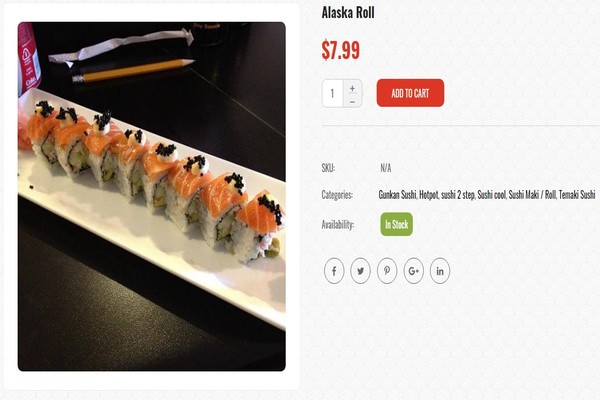Click the N/A SKU value
This screenshot has width=600, height=400.
click(386, 168)
